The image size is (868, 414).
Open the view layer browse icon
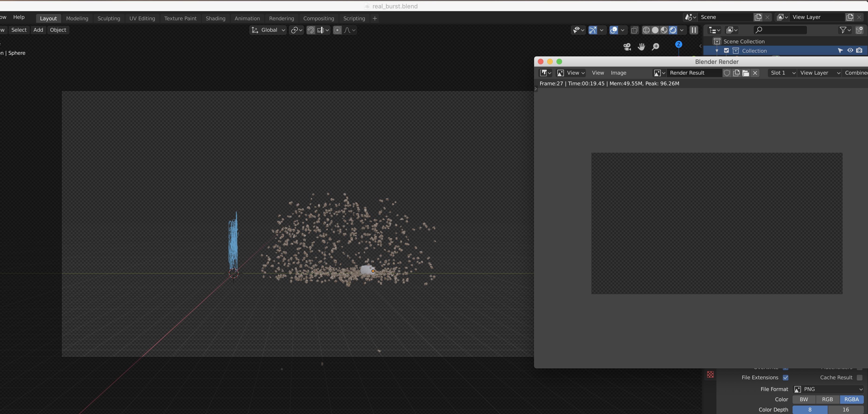782,17
